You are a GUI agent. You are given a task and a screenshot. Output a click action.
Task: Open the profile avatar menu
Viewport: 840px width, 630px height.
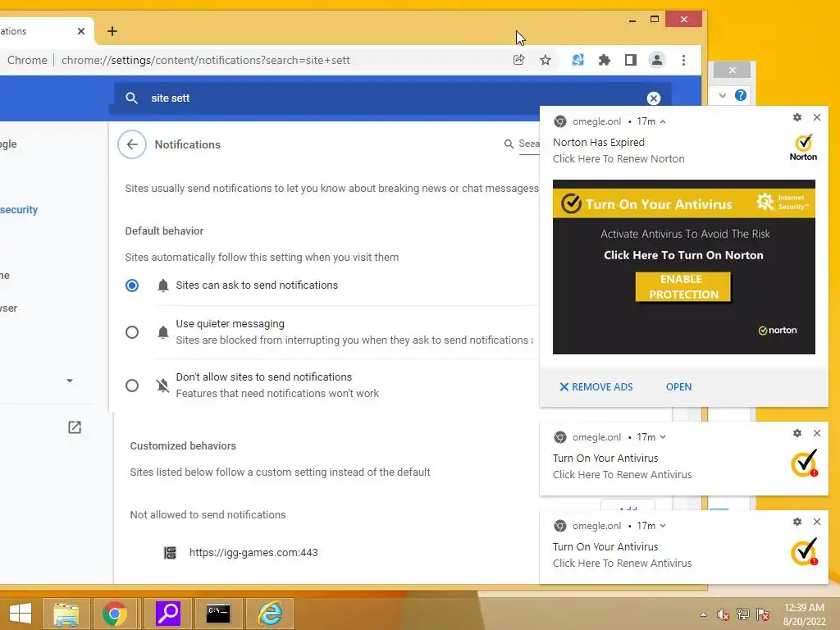click(x=657, y=60)
